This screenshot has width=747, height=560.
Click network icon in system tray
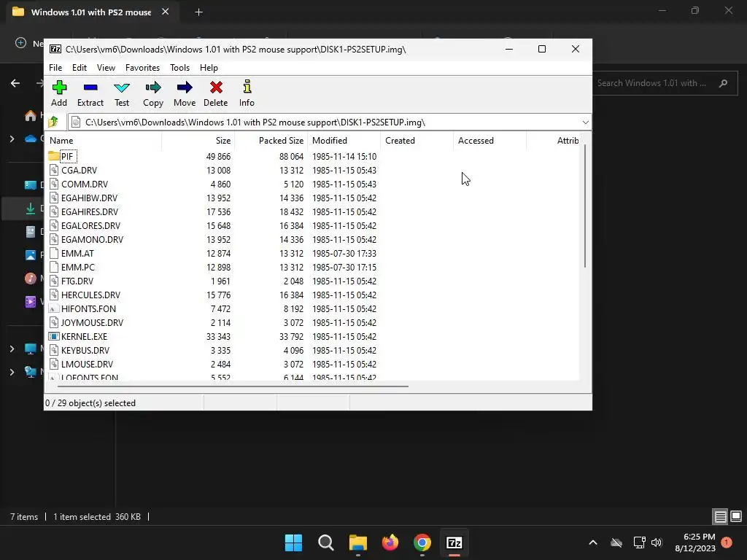pyautogui.click(x=639, y=542)
